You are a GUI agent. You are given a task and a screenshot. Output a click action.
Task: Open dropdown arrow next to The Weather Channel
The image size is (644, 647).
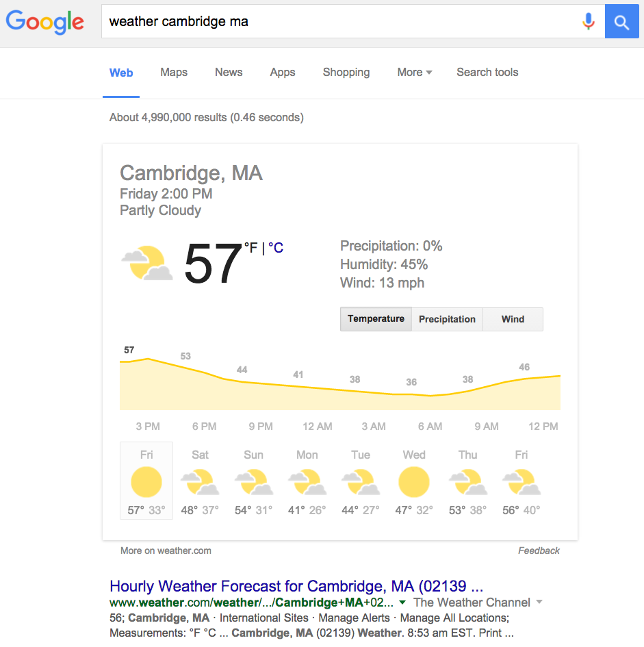click(x=539, y=602)
